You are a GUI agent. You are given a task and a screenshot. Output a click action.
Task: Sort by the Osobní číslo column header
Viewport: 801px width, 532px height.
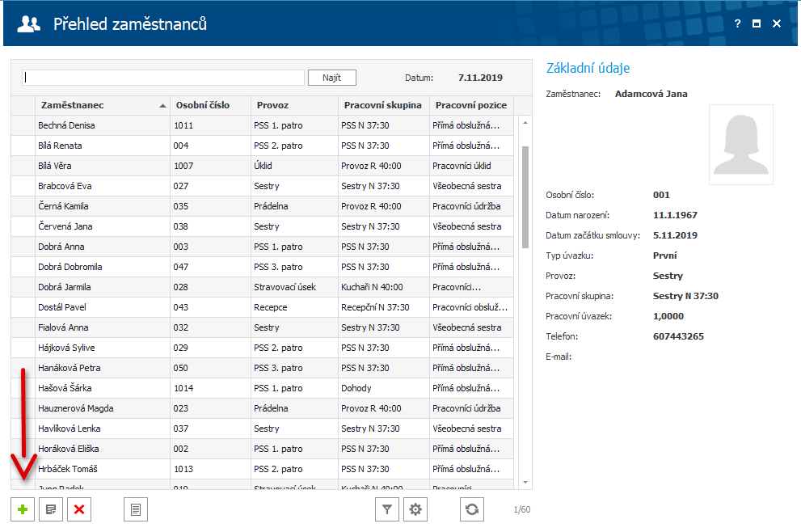point(210,105)
